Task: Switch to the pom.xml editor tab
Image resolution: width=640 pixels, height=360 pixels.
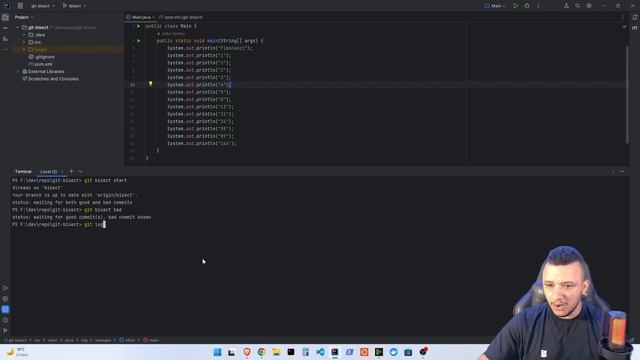Action: coord(181,18)
